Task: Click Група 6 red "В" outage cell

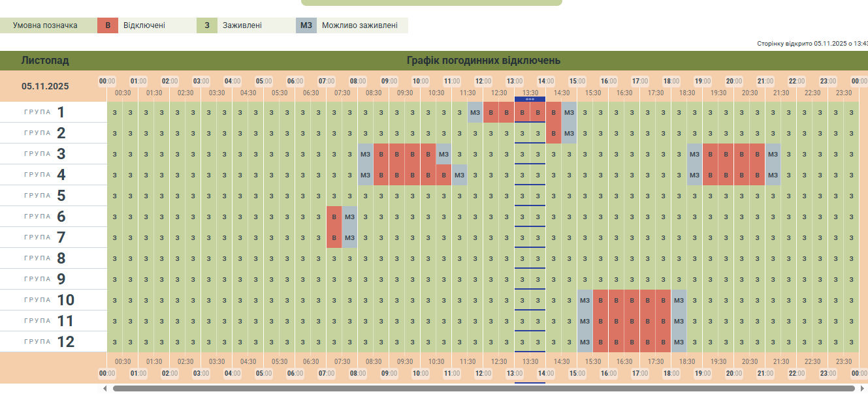Action: click(x=334, y=217)
